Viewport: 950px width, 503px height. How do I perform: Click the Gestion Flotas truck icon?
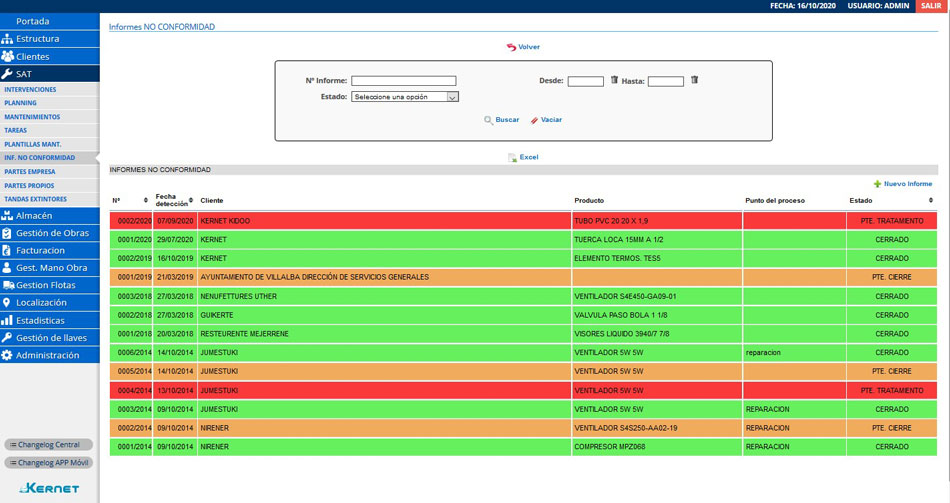tap(8, 285)
